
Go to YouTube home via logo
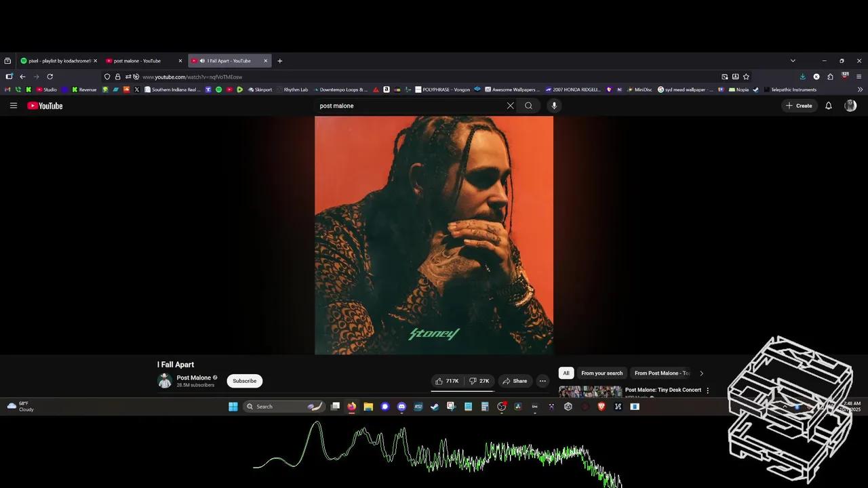45,106
